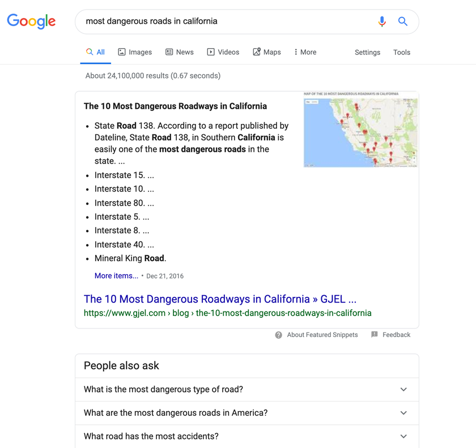Start voice search with microphone icon
The height and width of the screenshot is (448, 476).
(x=382, y=22)
